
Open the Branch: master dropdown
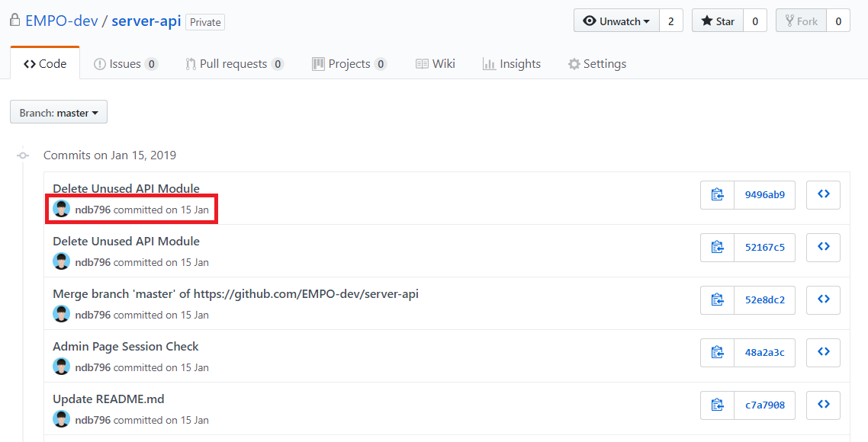59,112
